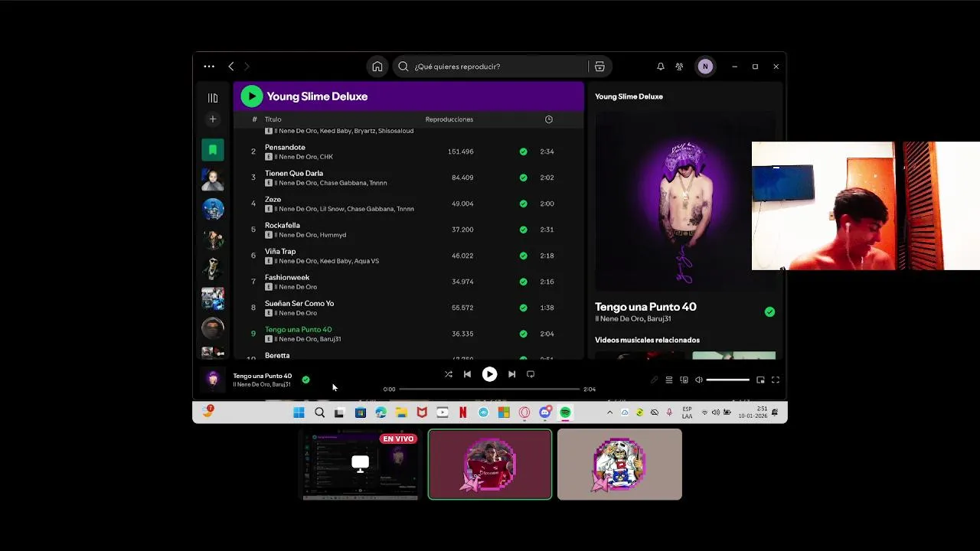Open the mini player
The height and width of the screenshot is (551, 980).
tap(760, 380)
